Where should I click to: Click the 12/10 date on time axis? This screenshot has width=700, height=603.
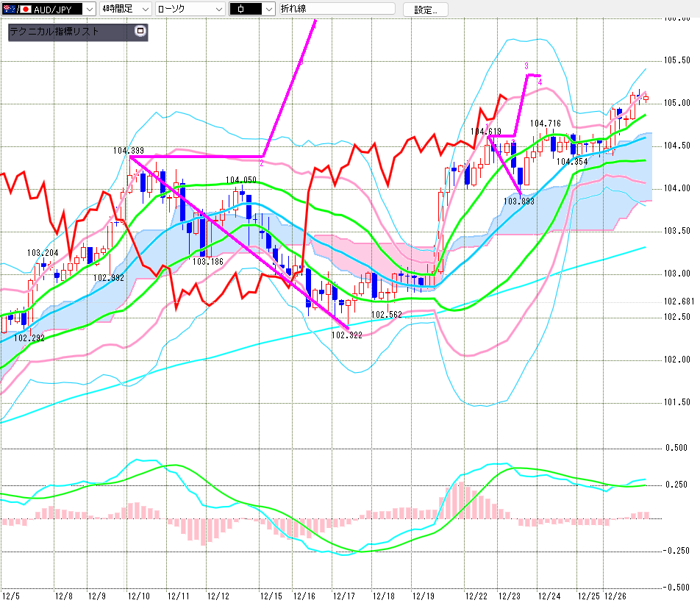(138, 595)
